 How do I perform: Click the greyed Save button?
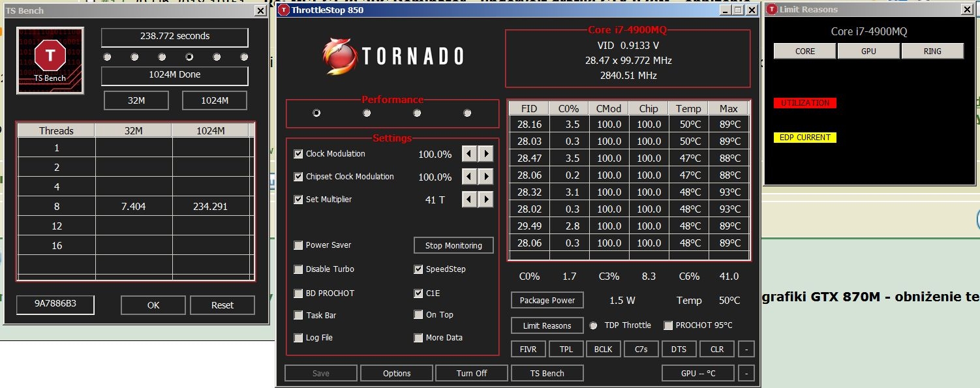coord(321,373)
